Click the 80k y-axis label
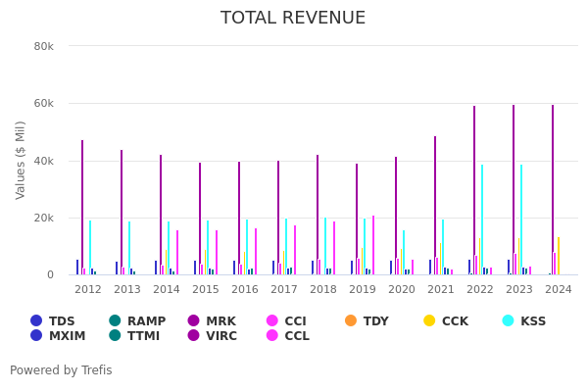Image resolution: width=588 pixels, height=392 pixels. coord(43,46)
